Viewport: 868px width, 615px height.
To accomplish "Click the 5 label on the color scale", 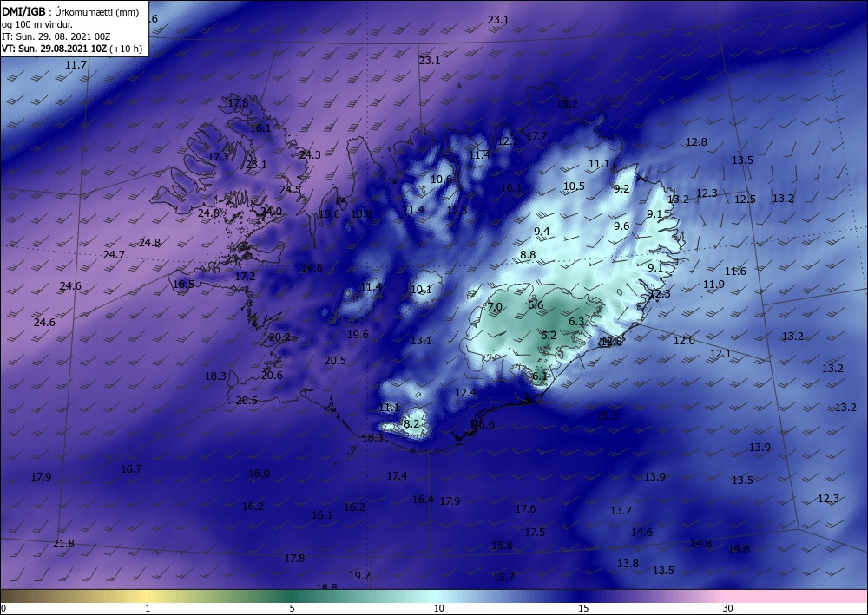I will [x=292, y=609].
